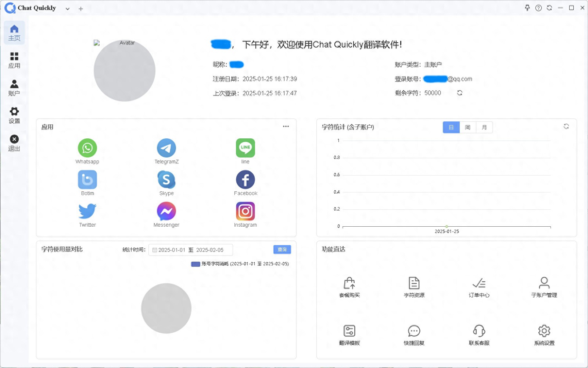Open 子账户管理 sub-account management shortcut
Viewport: 588px width, 368px height.
tap(544, 287)
